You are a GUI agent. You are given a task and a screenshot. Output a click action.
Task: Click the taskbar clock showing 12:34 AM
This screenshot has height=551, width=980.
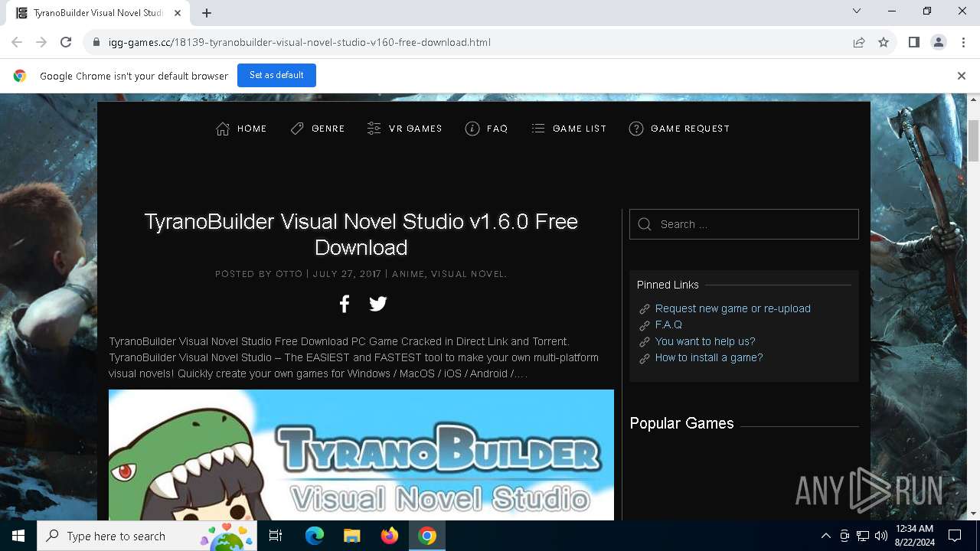[x=914, y=536]
